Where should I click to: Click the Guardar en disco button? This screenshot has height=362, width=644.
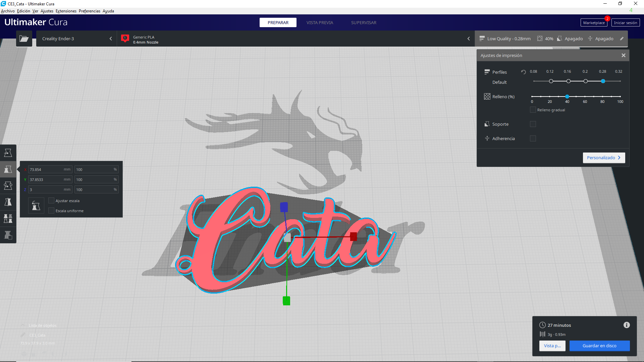point(599,346)
